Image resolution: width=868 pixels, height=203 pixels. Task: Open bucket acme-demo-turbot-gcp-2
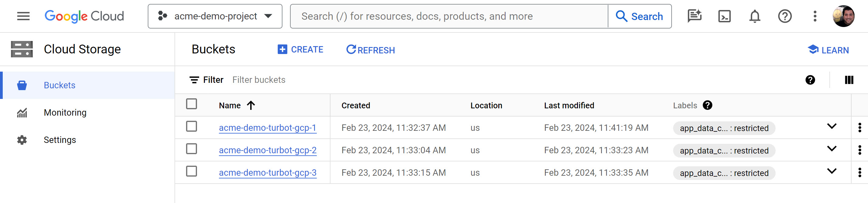[268, 150]
